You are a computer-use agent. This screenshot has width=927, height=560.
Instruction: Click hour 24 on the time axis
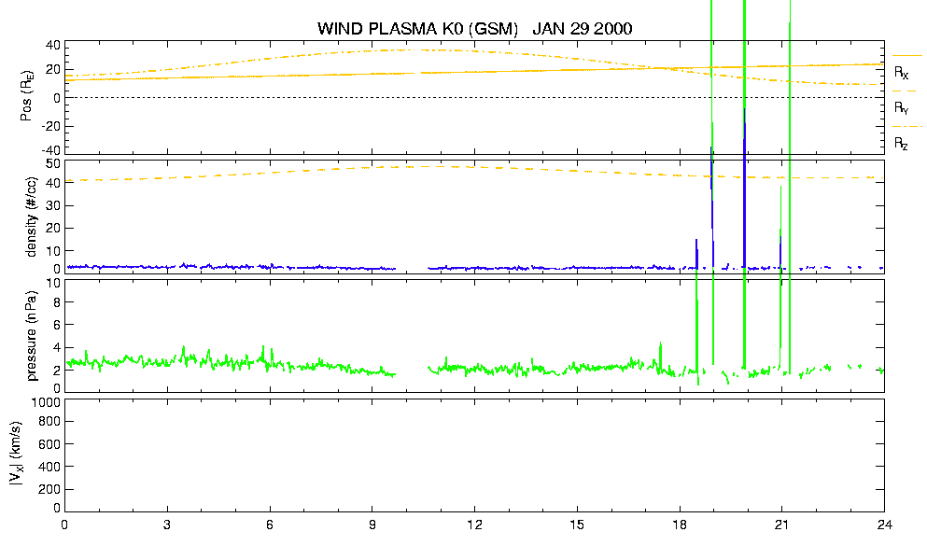(x=884, y=525)
